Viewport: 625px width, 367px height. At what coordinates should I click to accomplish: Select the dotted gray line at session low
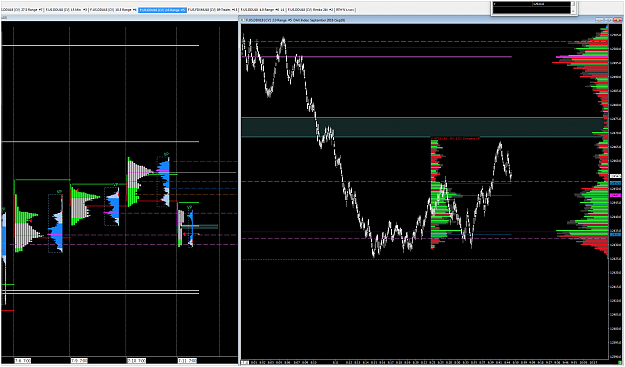pyautogui.click(x=376, y=259)
